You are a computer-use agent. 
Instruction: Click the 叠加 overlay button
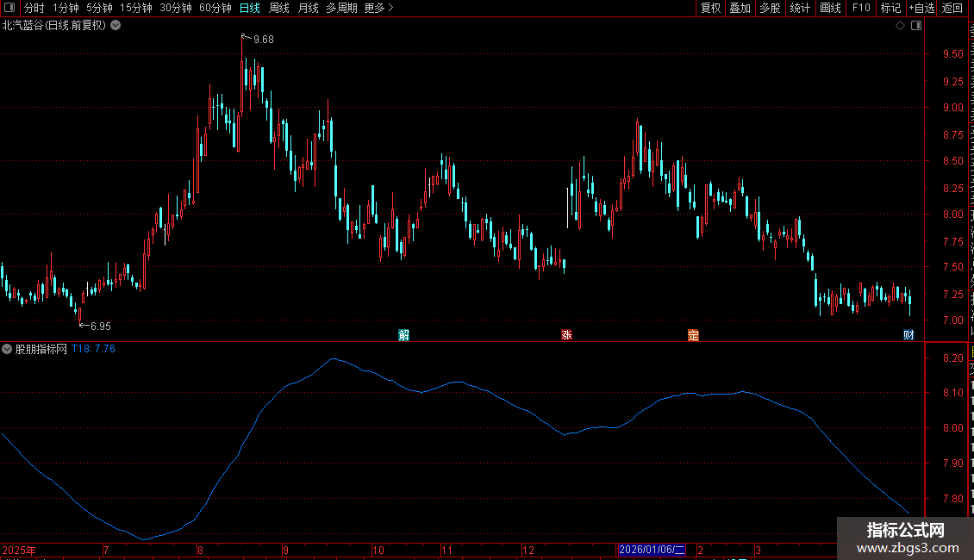pos(740,8)
